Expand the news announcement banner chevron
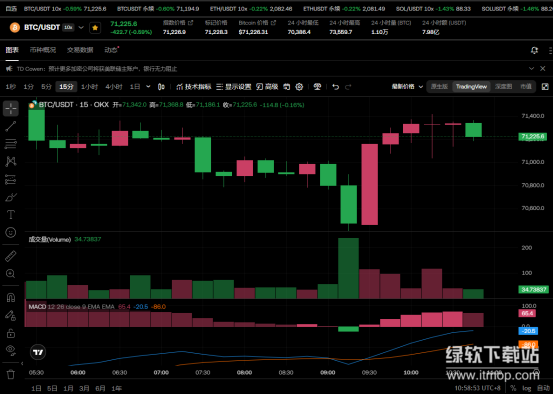Image resolution: width=554 pixels, height=395 pixels. 531,69
